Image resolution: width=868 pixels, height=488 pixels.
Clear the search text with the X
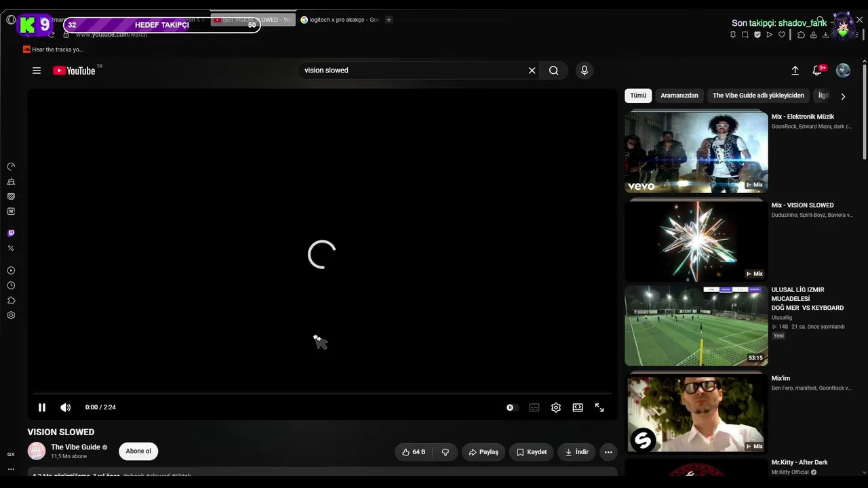tap(532, 70)
